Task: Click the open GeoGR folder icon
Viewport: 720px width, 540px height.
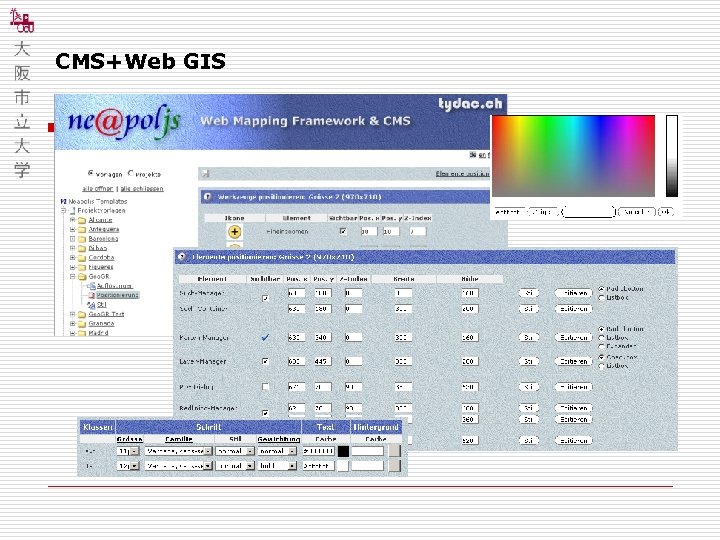Action: point(82,277)
